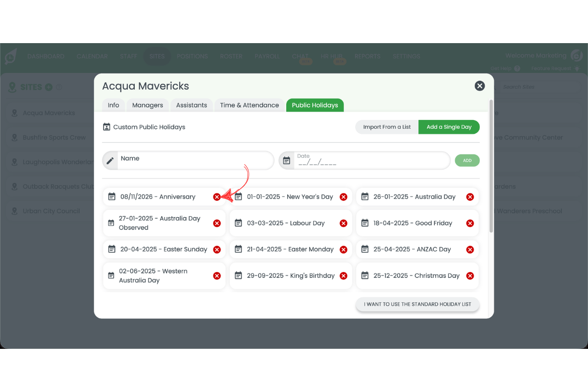Select the Add a Single Day option

pos(449,127)
